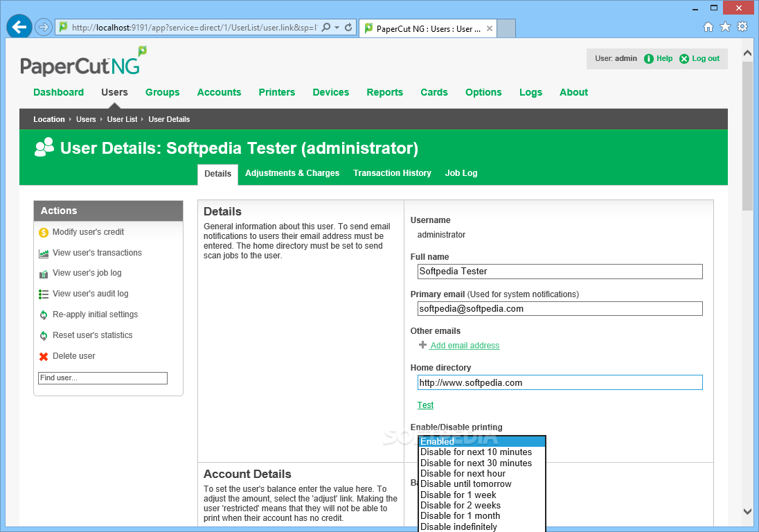This screenshot has width=759, height=532.
Task: Switch to Adjustments & Charges tab
Action: (x=292, y=172)
